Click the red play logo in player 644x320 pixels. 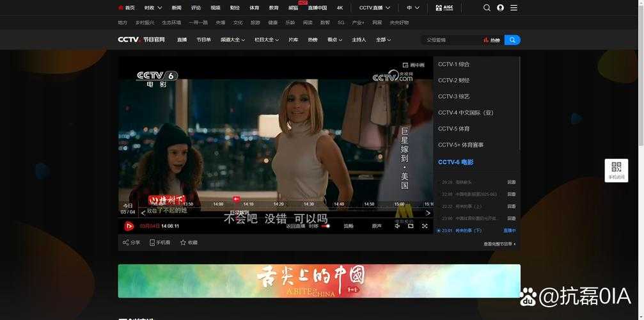coord(129,226)
